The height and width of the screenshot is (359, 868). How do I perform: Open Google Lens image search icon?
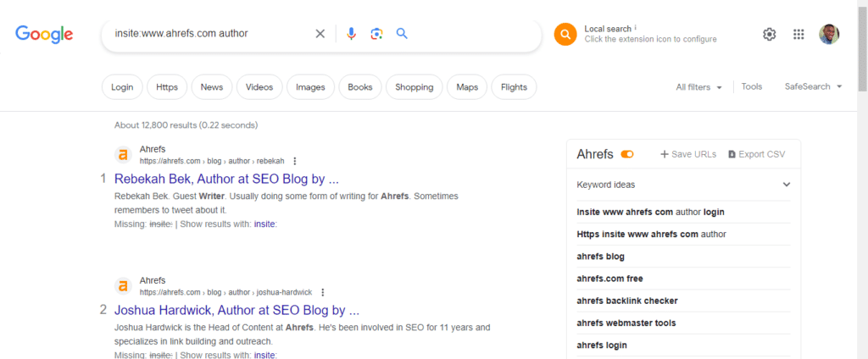point(377,34)
